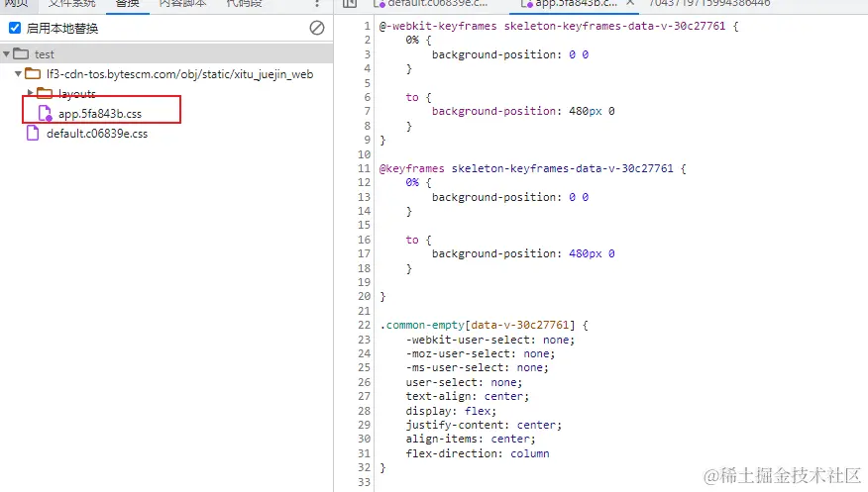
Task: Click the align-items: center declaration
Action: 471,439
